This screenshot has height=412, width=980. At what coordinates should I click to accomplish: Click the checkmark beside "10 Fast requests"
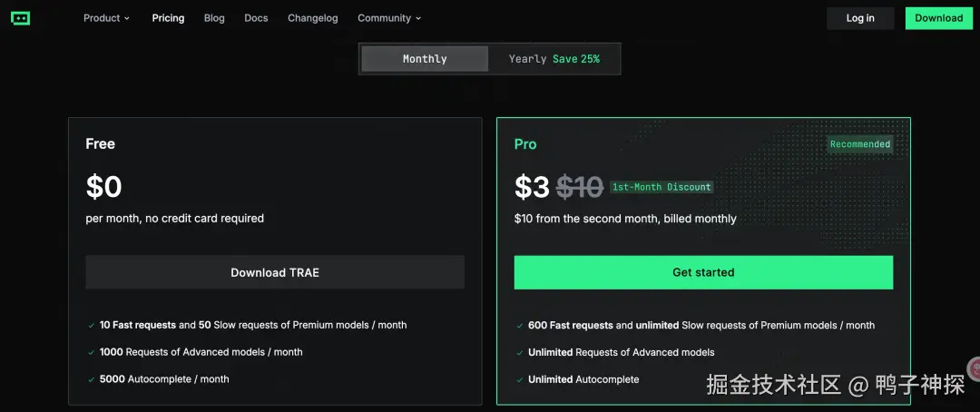pos(91,325)
